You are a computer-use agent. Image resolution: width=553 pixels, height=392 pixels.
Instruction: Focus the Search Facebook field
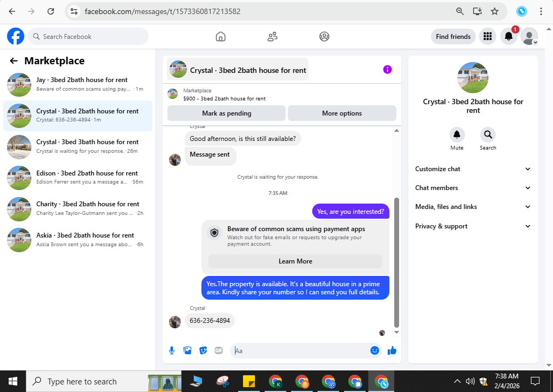[x=88, y=36]
